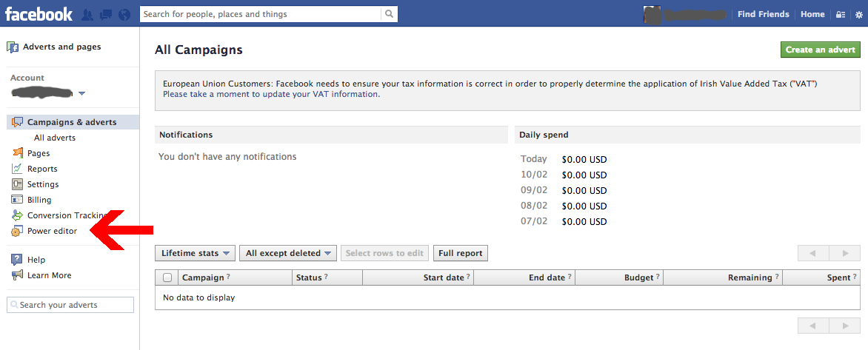Click the search magnifier button
This screenshot has height=350, width=868.
click(x=389, y=14)
